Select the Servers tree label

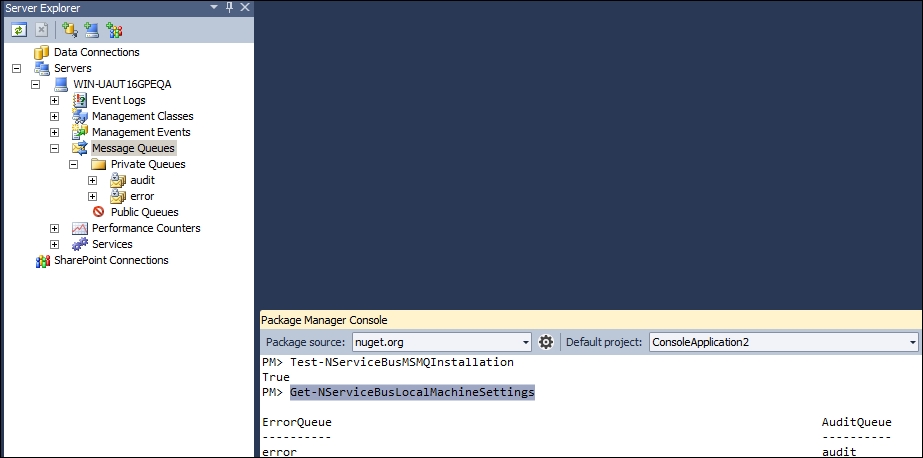coord(72,68)
